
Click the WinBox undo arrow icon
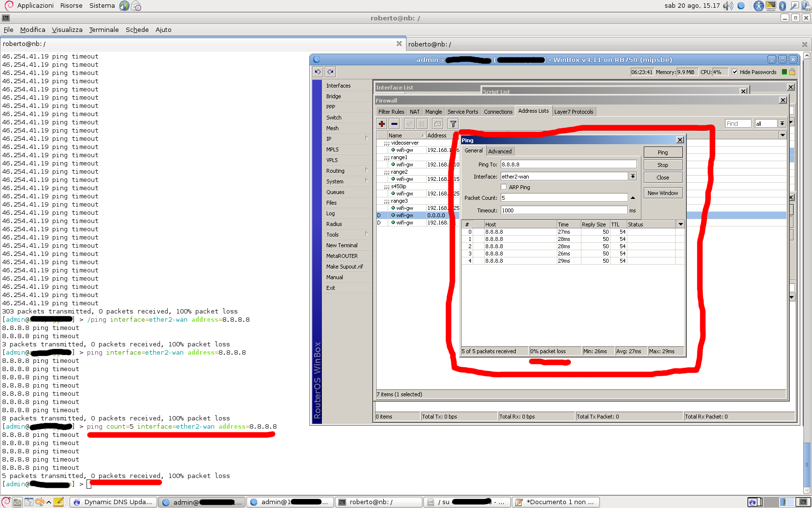click(x=318, y=72)
